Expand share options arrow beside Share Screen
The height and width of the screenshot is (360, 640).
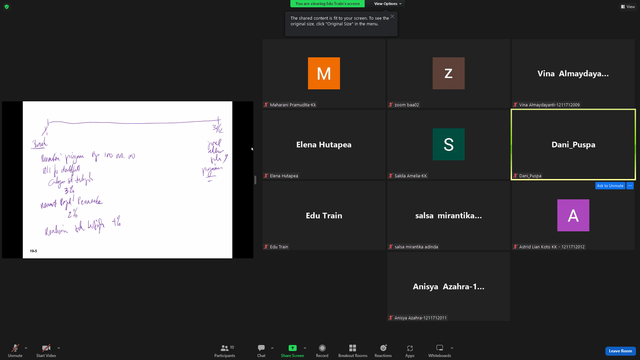305,348
